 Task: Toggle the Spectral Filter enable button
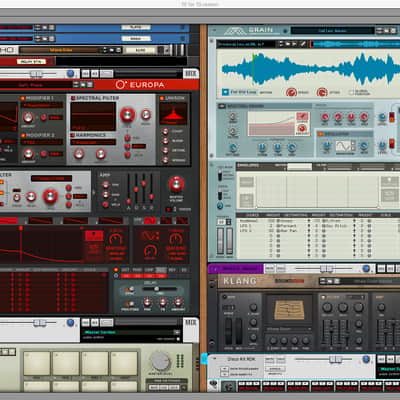pos(73,98)
